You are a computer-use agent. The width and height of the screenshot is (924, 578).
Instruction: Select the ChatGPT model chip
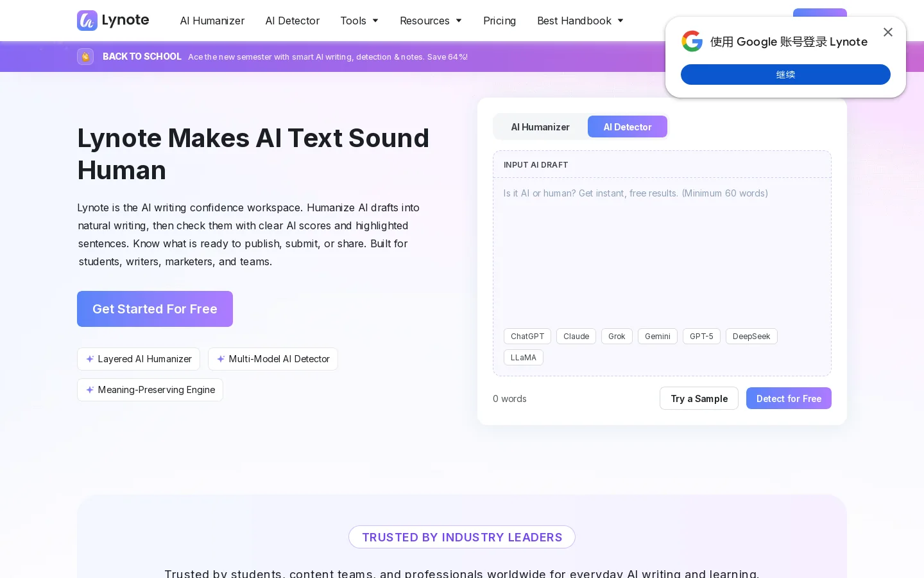click(527, 337)
